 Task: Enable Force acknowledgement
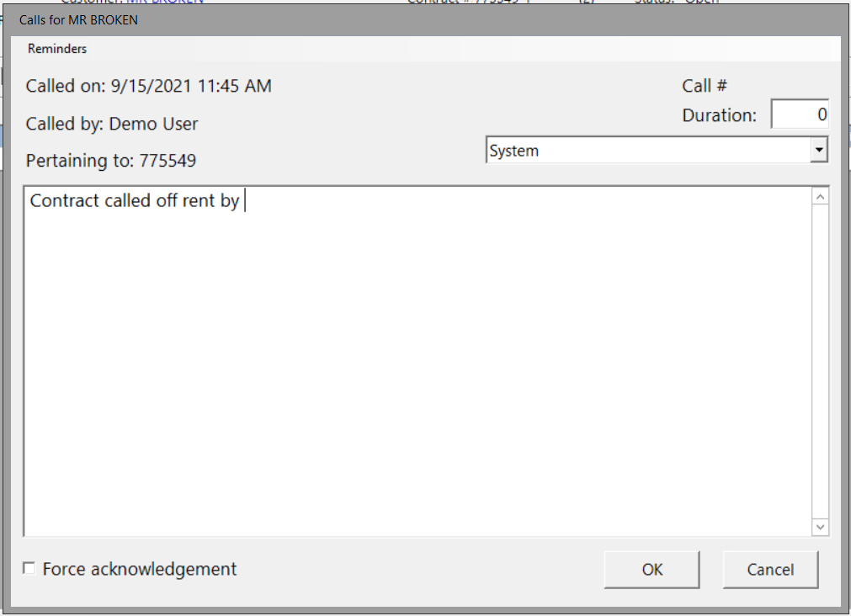(29, 568)
